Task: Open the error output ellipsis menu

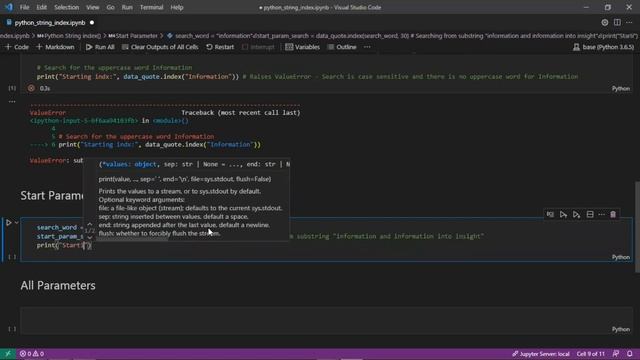Action: coord(12,102)
